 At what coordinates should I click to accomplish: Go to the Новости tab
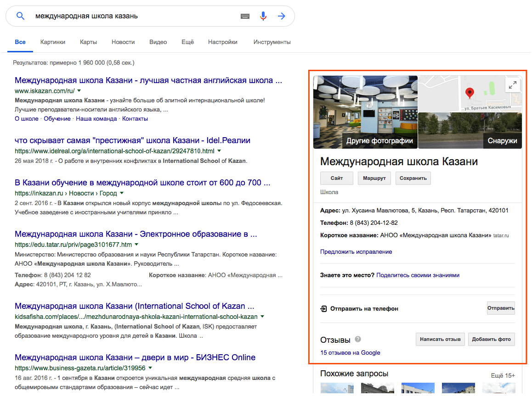[123, 42]
